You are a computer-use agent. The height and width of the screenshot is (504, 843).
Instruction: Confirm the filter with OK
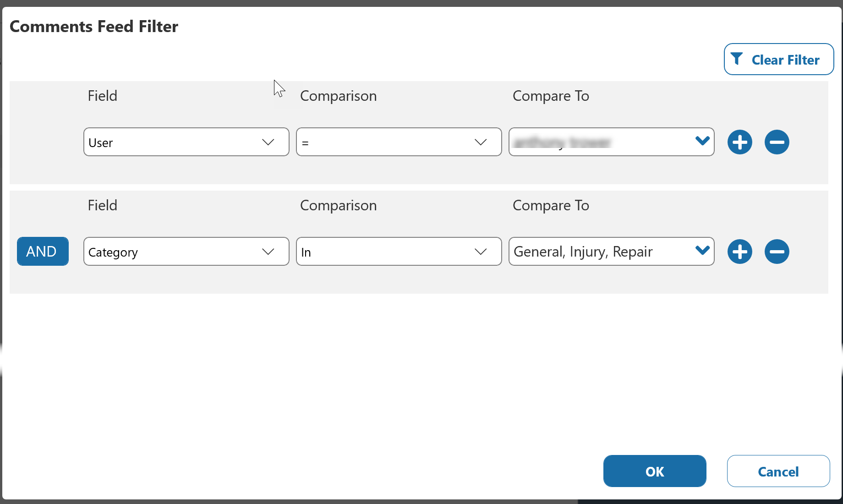[654, 471]
